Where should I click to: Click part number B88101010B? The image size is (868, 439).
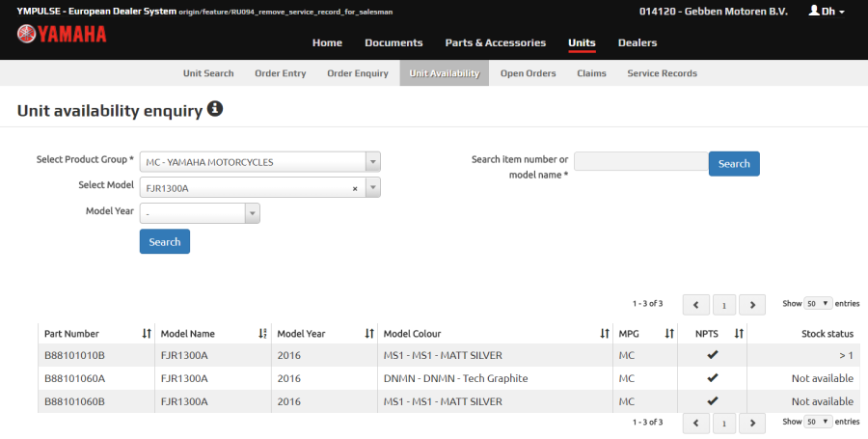coord(74,355)
